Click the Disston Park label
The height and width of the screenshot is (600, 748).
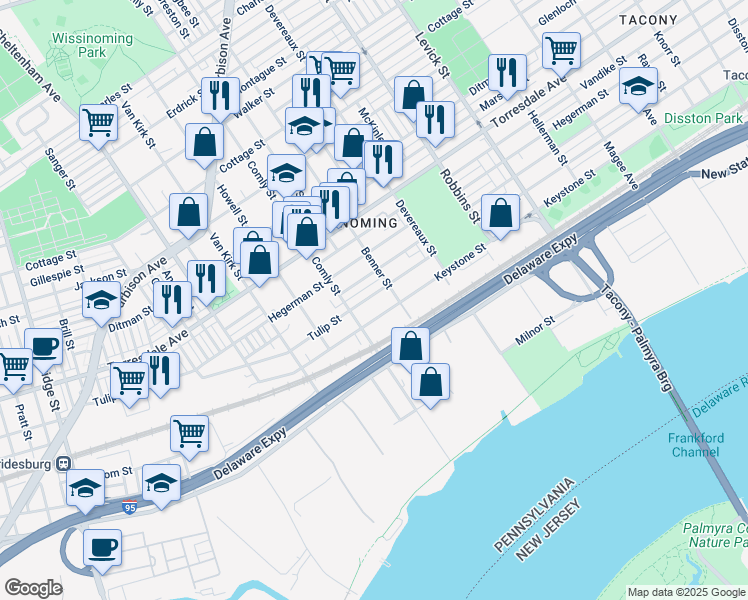(x=703, y=118)
